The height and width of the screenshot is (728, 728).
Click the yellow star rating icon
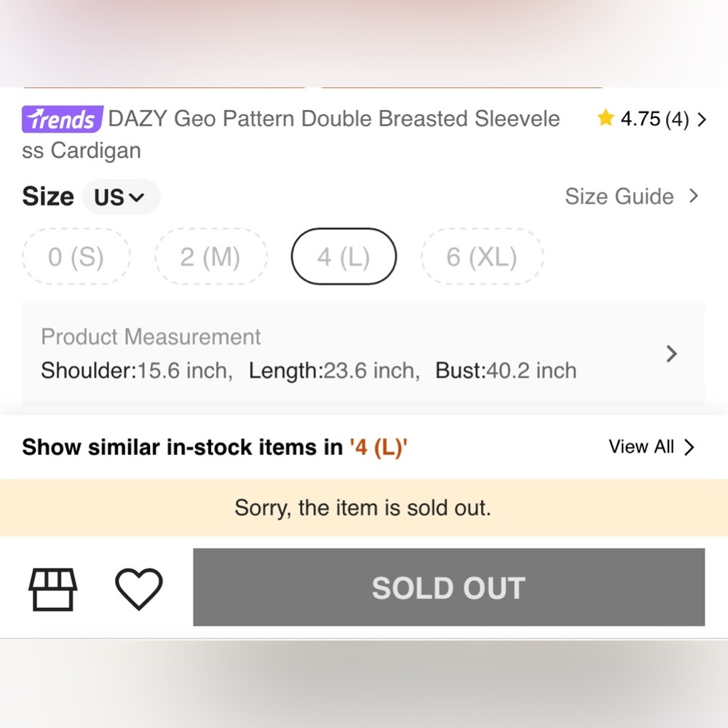605,118
